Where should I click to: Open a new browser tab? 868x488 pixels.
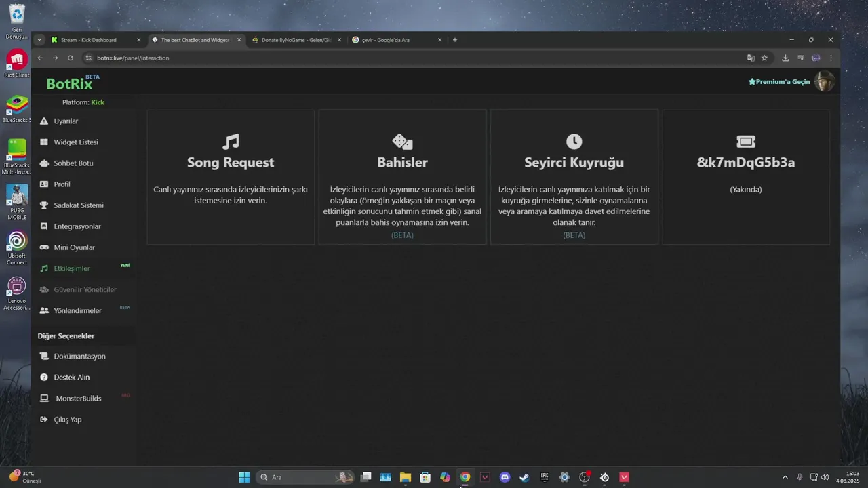pos(455,40)
